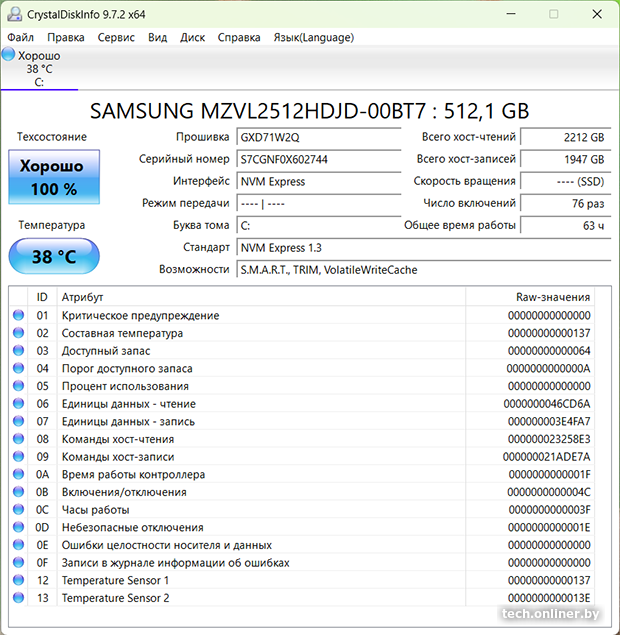
Task: Click the Серийный номер value field
Action: [x=318, y=160]
